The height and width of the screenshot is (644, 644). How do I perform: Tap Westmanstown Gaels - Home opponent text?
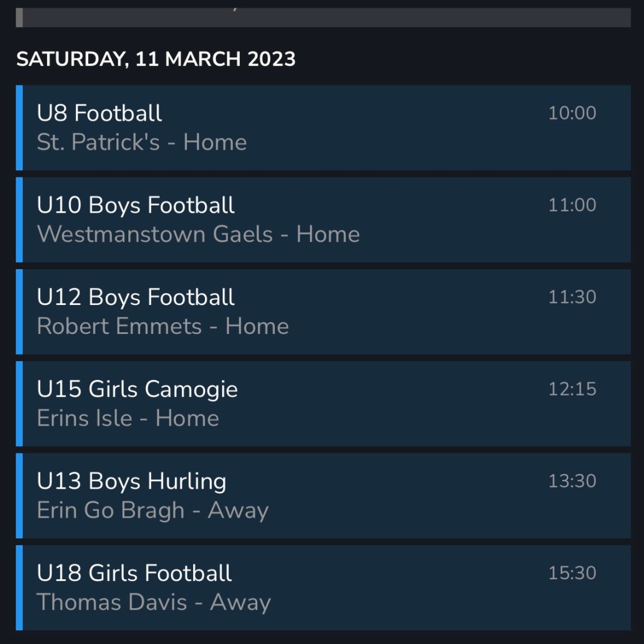[x=198, y=234]
